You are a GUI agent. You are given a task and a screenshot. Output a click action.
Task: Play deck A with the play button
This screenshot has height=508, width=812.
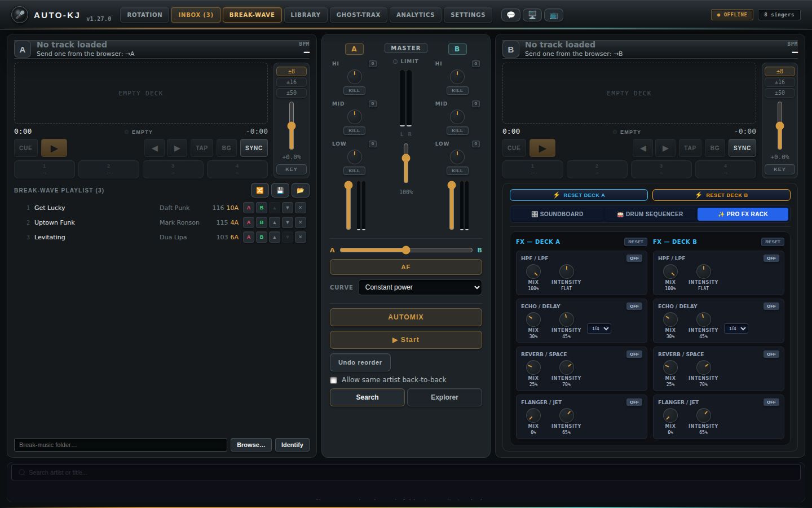coord(54,148)
